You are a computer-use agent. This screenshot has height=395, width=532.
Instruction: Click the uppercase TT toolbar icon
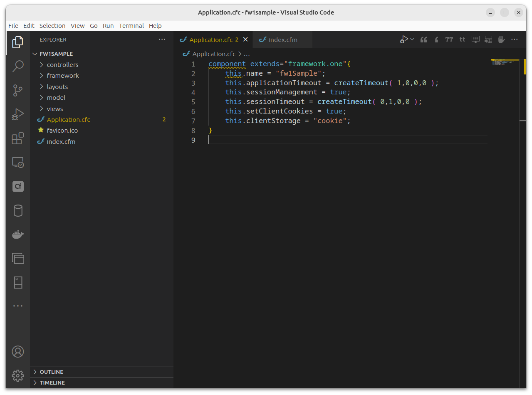[449, 39]
